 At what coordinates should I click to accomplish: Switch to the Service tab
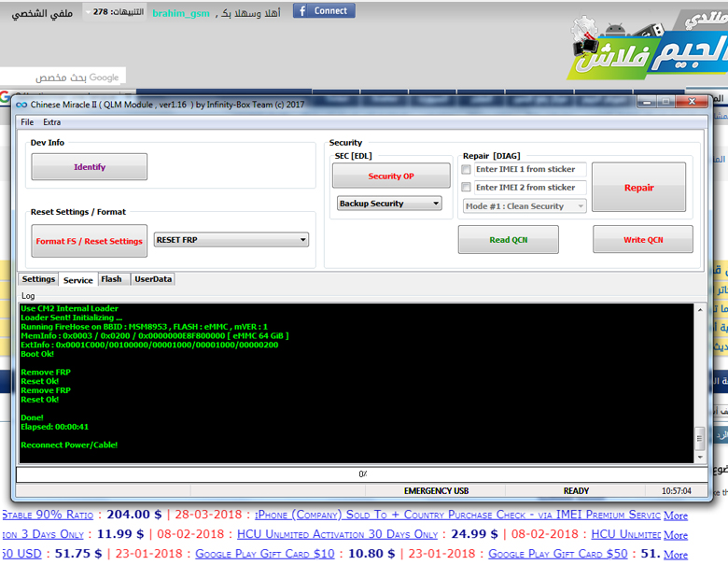click(78, 280)
